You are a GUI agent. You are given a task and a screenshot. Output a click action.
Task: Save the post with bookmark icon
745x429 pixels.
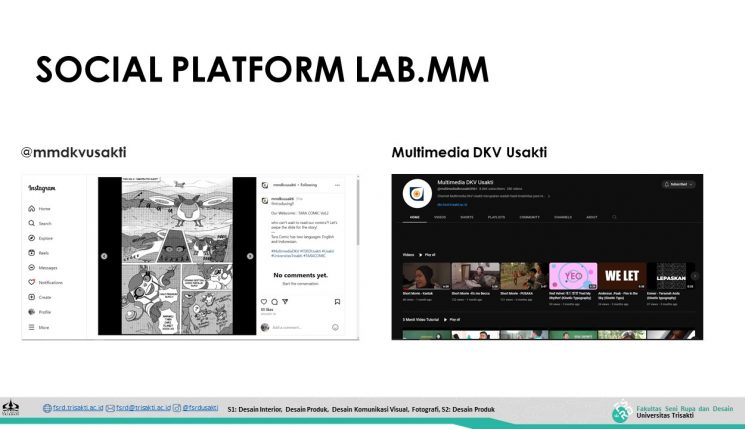coord(337,302)
